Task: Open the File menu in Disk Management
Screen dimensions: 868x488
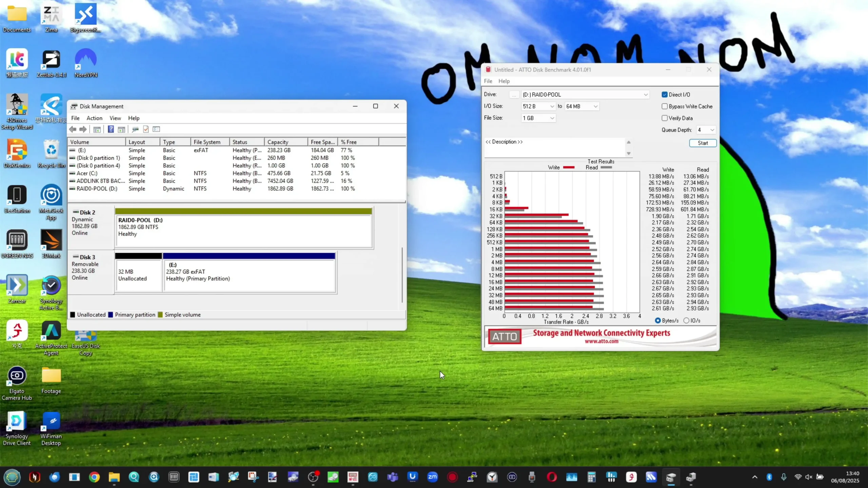Action: [x=75, y=118]
